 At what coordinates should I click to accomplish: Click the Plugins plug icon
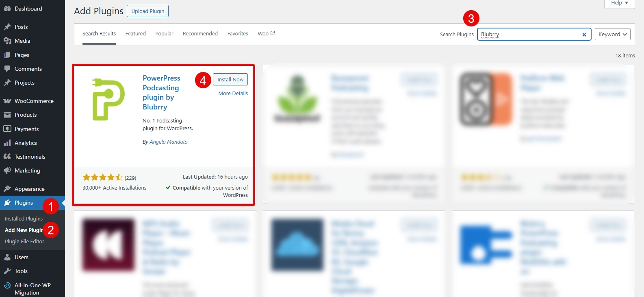pyautogui.click(x=7, y=203)
